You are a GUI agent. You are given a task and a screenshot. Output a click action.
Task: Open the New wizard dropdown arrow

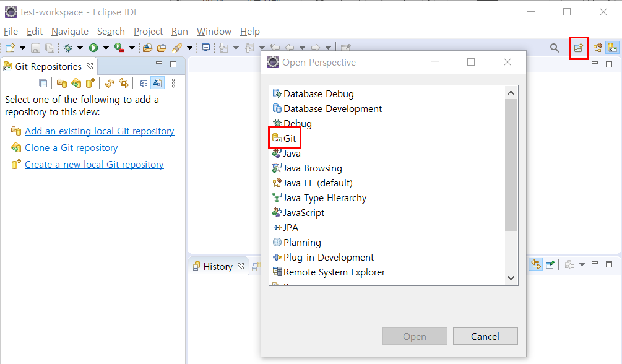[23, 48]
